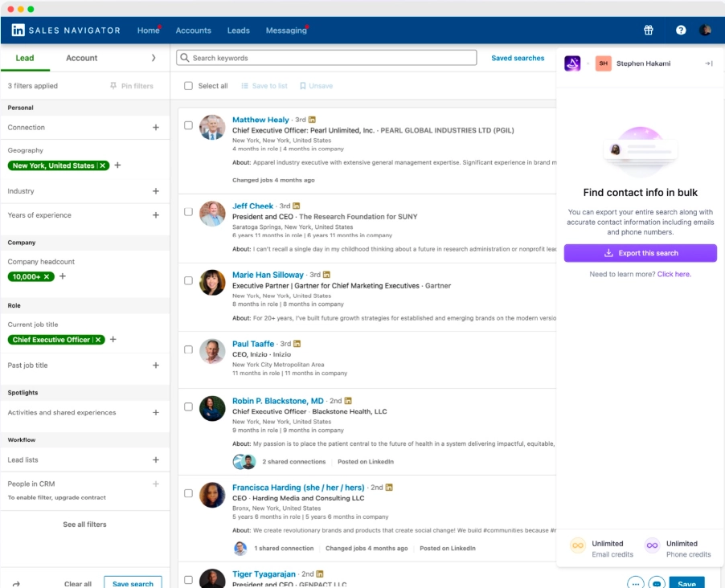Select Tiger Tyagarajan's checkbox

tap(188, 580)
